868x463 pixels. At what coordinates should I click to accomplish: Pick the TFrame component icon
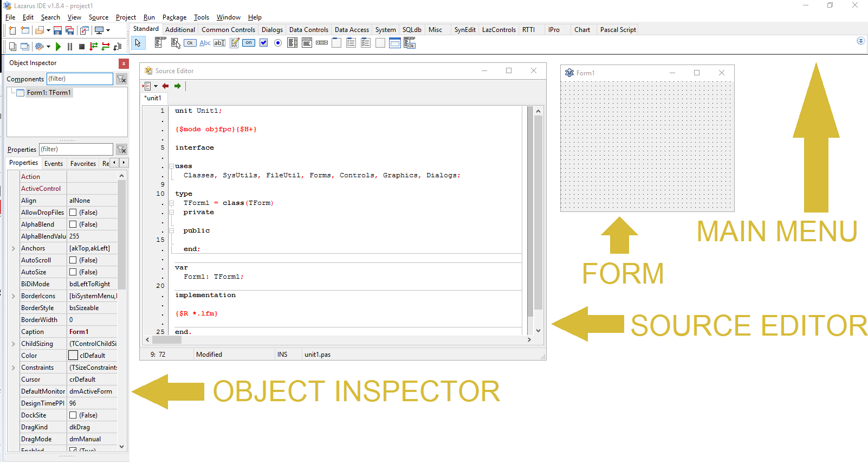coord(395,43)
